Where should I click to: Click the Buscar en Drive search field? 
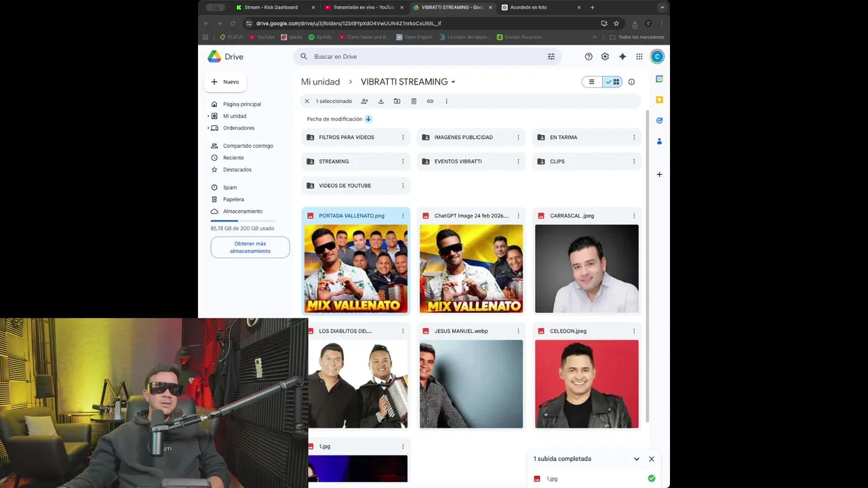427,57
